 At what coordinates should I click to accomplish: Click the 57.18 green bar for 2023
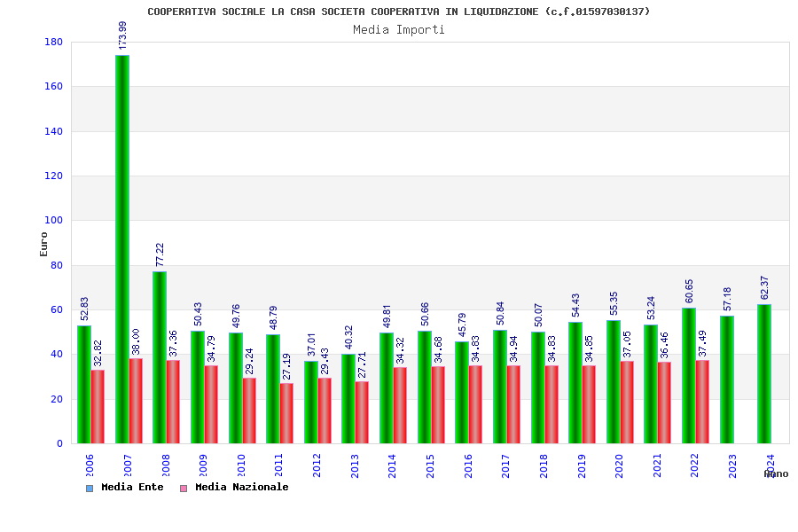pyautogui.click(x=727, y=379)
